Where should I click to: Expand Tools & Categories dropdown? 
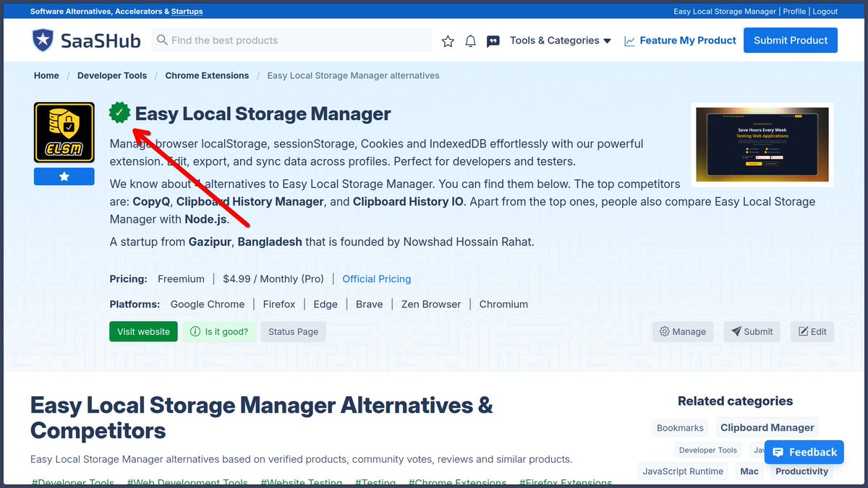(x=561, y=40)
